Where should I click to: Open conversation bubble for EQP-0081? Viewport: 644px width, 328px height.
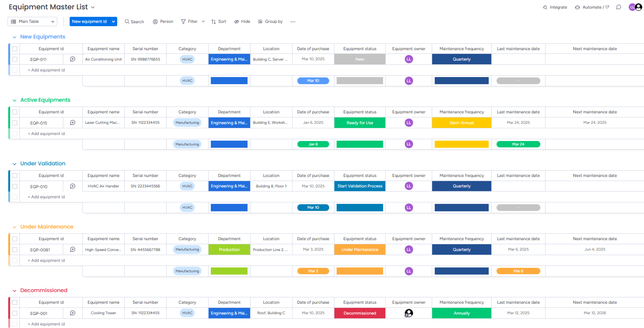click(72, 249)
